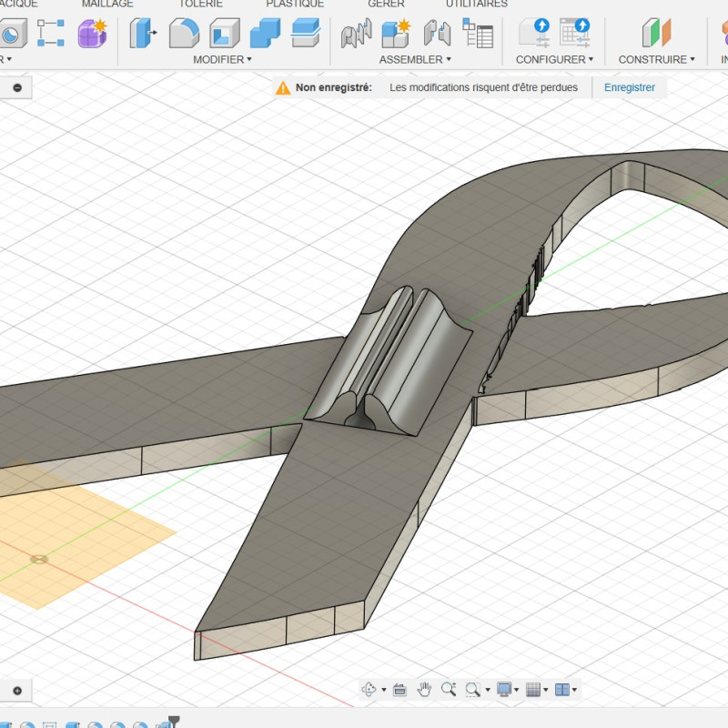Collapse the browser panel with minus button
This screenshot has width=728, height=728.
17,87
